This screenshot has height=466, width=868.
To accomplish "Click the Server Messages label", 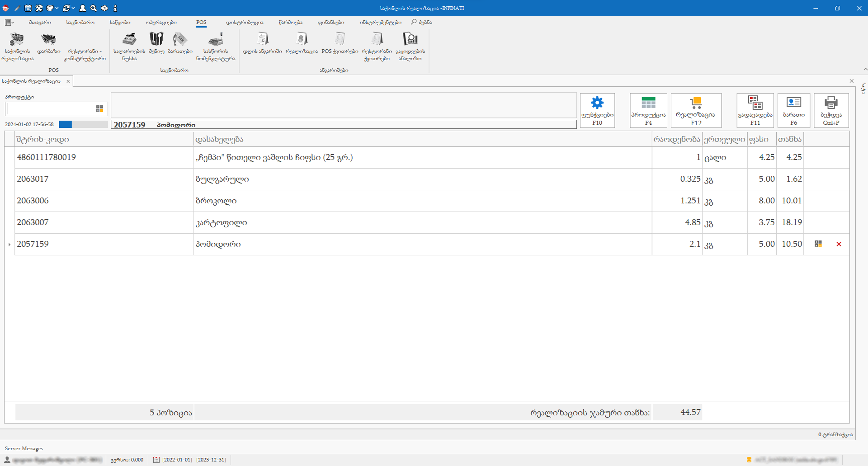I will coord(24,448).
